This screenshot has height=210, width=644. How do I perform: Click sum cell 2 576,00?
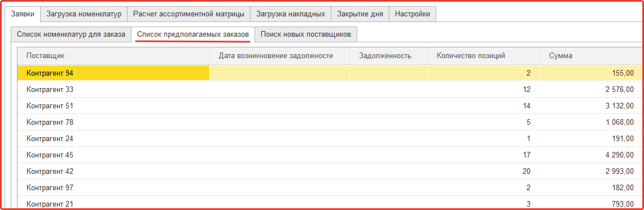[592, 89]
